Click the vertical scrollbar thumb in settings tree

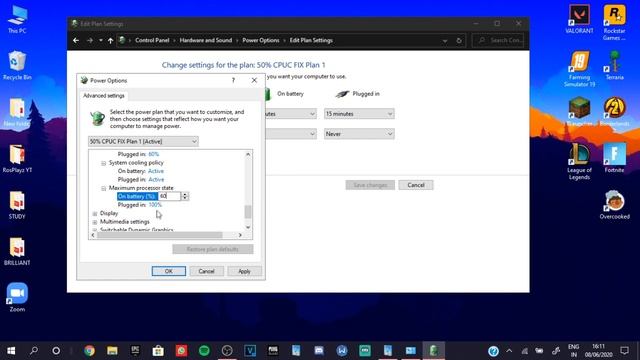click(x=248, y=212)
